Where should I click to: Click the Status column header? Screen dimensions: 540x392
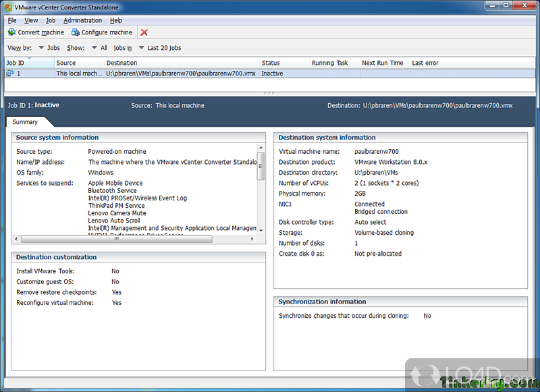pyautogui.click(x=283, y=63)
